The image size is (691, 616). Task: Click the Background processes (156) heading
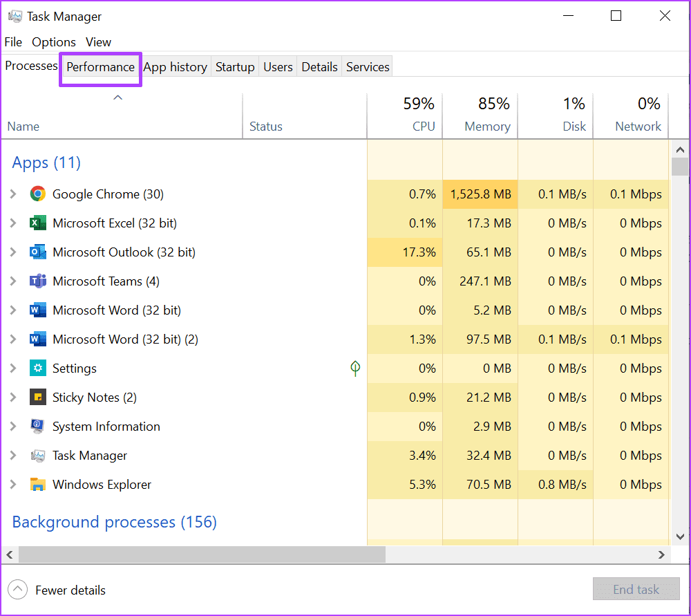114,522
